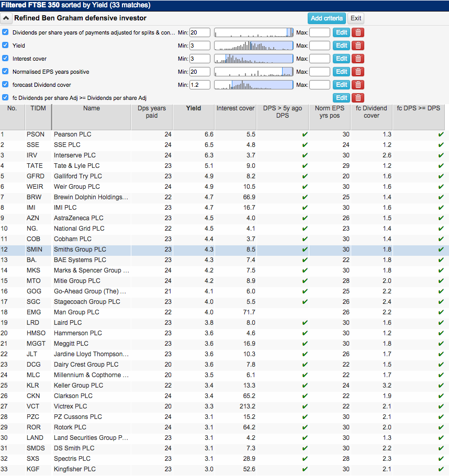Click highlighted Smiths Group PLC row

[224, 250]
